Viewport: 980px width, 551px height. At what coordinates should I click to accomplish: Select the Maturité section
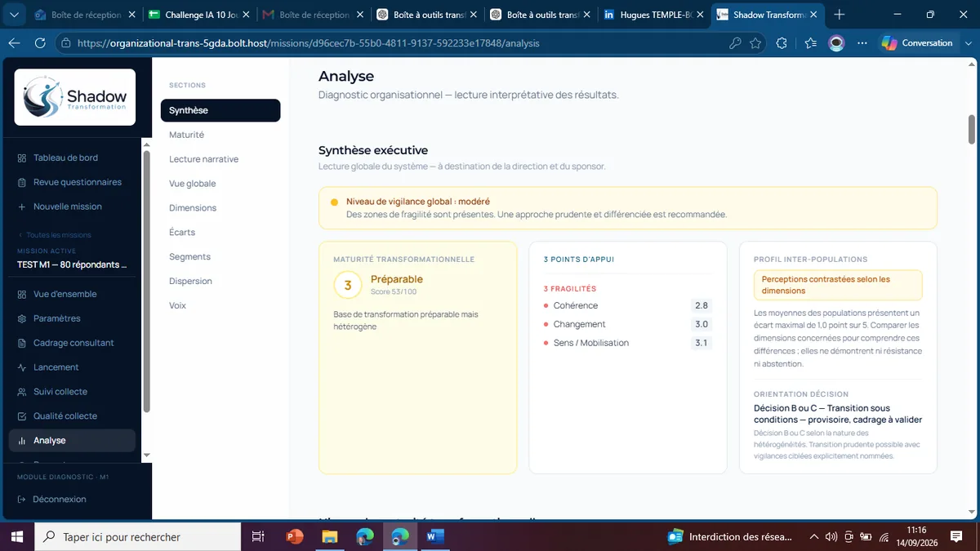click(x=220, y=135)
